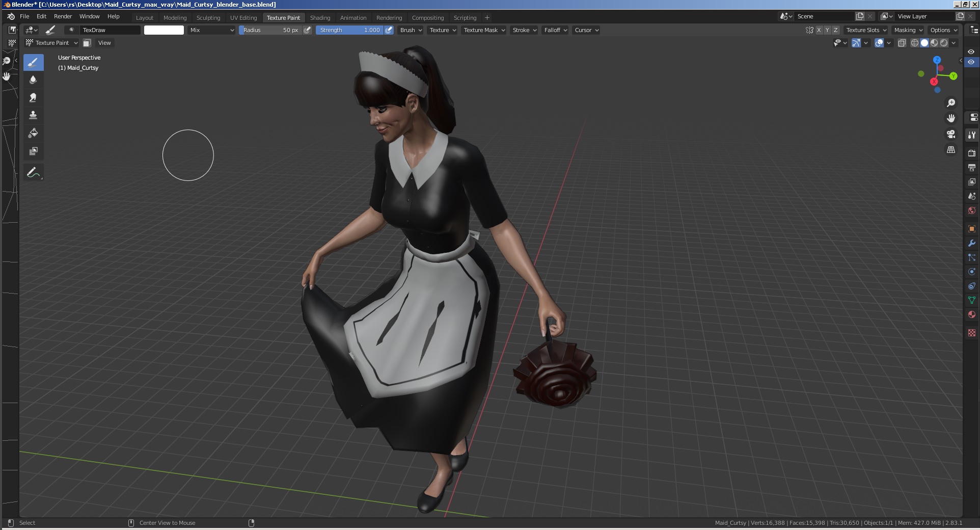980x530 pixels.
Task: Open the Object Constraints properties tab
Action: coord(972,286)
